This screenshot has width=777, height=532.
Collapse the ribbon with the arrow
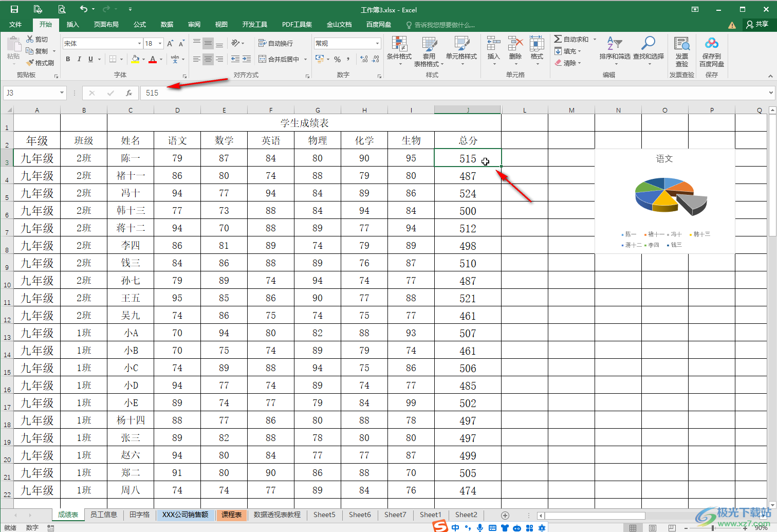(770, 76)
